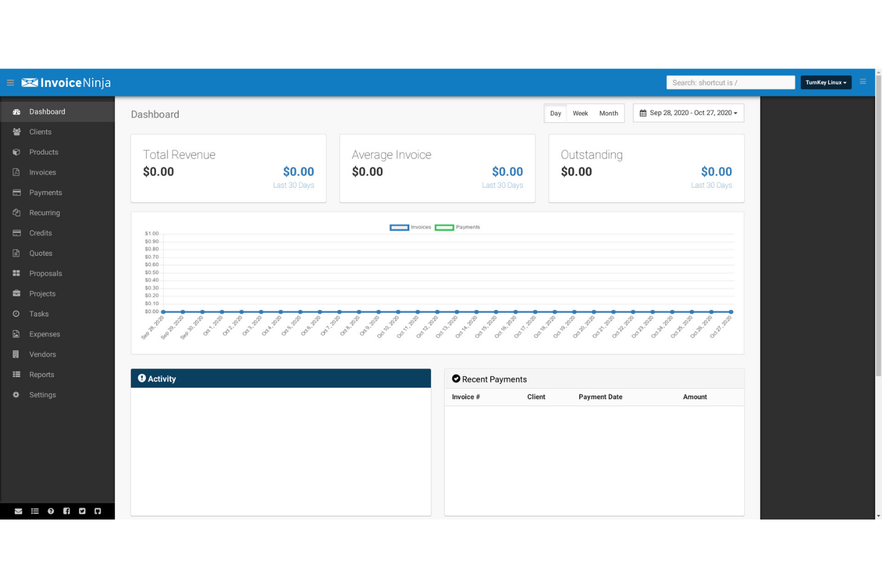Click the Client column header
882x588 pixels.
tap(536, 397)
